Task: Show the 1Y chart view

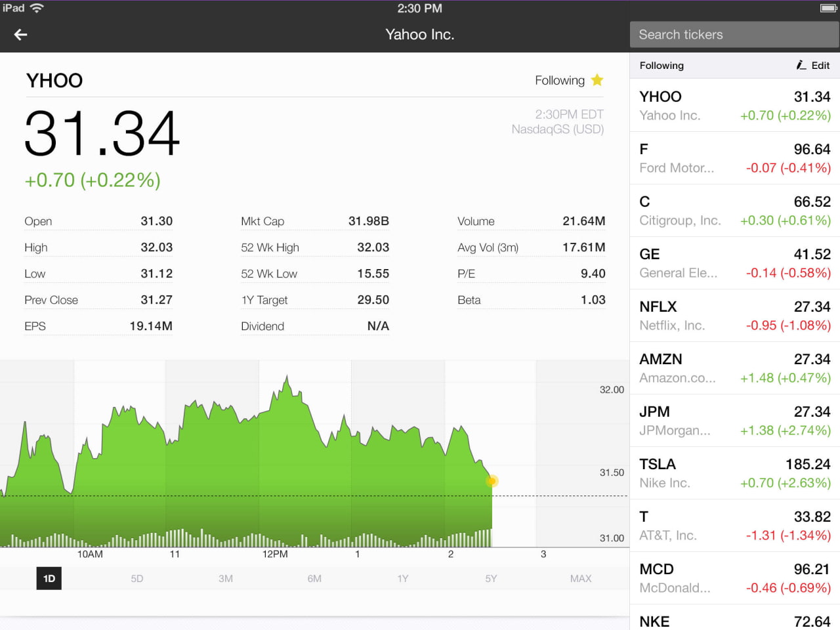Action: (x=403, y=578)
